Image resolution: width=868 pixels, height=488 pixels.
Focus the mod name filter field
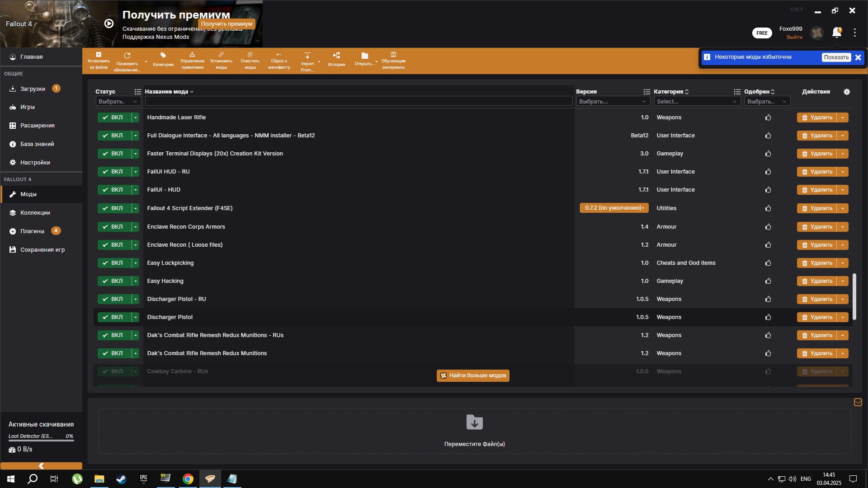[359, 102]
